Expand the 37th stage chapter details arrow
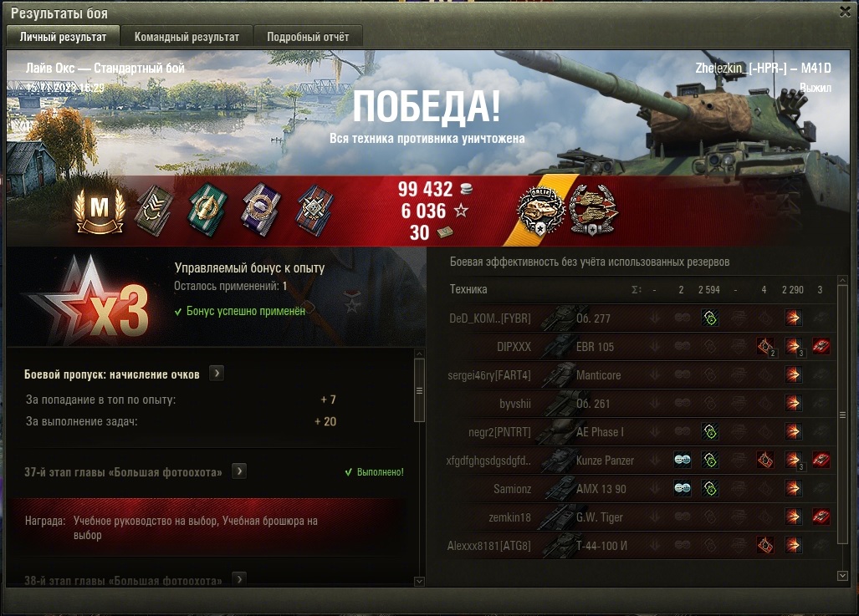859x616 pixels. (239, 471)
